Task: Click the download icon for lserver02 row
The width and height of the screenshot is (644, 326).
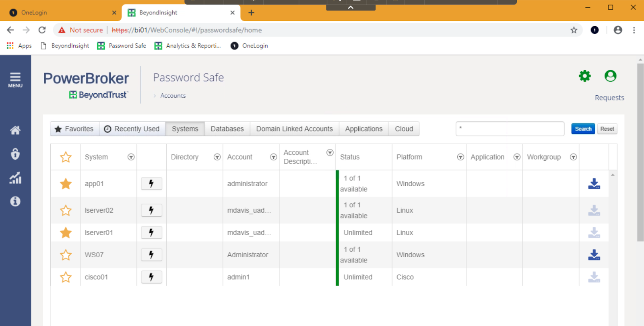Action: point(594,210)
